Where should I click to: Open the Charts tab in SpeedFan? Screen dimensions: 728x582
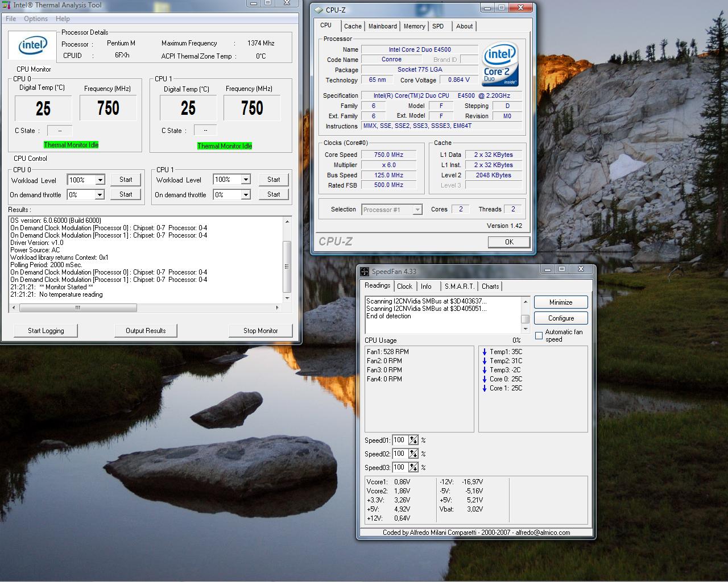click(490, 286)
